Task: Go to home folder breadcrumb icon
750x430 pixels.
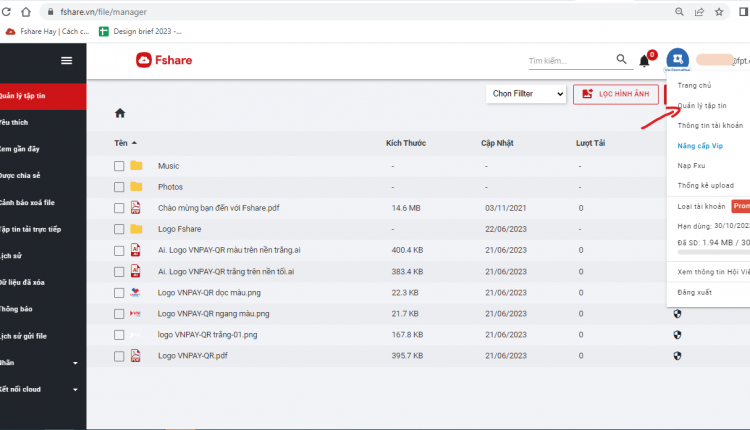Action: (x=120, y=113)
